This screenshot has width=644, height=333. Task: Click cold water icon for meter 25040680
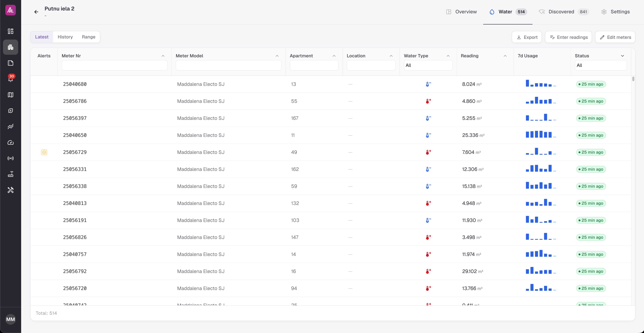(x=428, y=84)
